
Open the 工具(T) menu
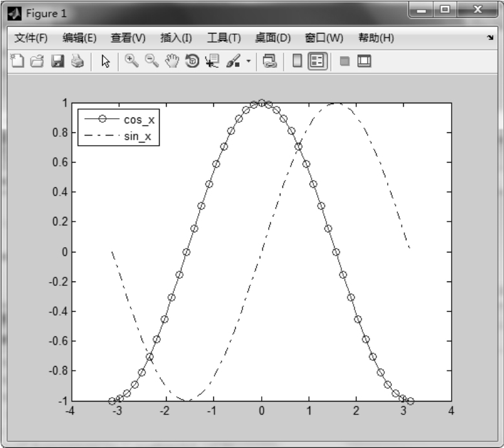(224, 38)
